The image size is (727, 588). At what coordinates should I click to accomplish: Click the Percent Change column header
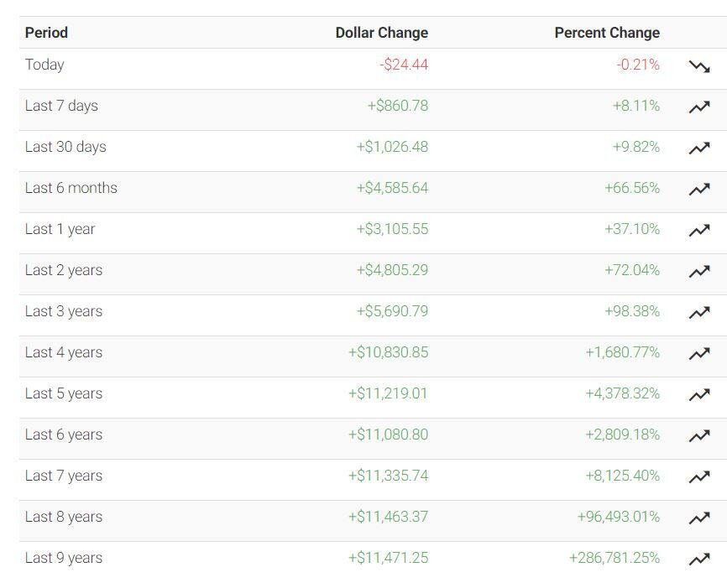(607, 33)
